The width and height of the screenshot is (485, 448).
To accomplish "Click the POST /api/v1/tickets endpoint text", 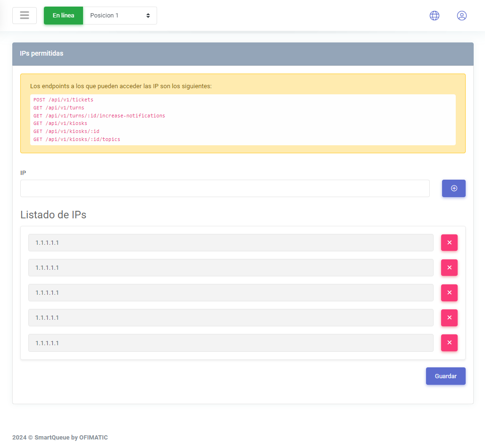I will pos(63,100).
